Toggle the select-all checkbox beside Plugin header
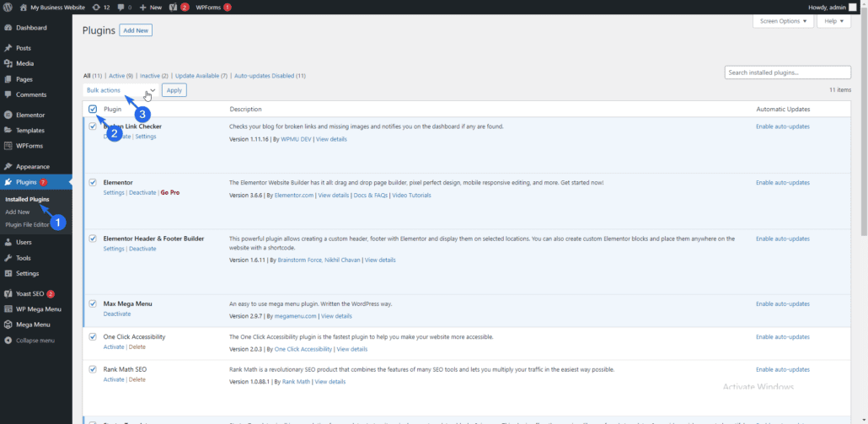This screenshot has height=424, width=868. [x=93, y=109]
